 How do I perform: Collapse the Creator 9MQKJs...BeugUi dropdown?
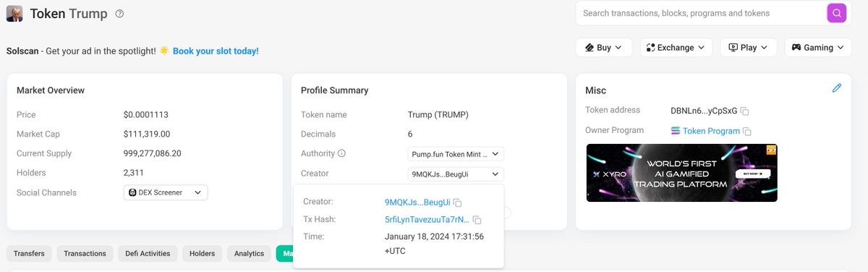(456, 174)
